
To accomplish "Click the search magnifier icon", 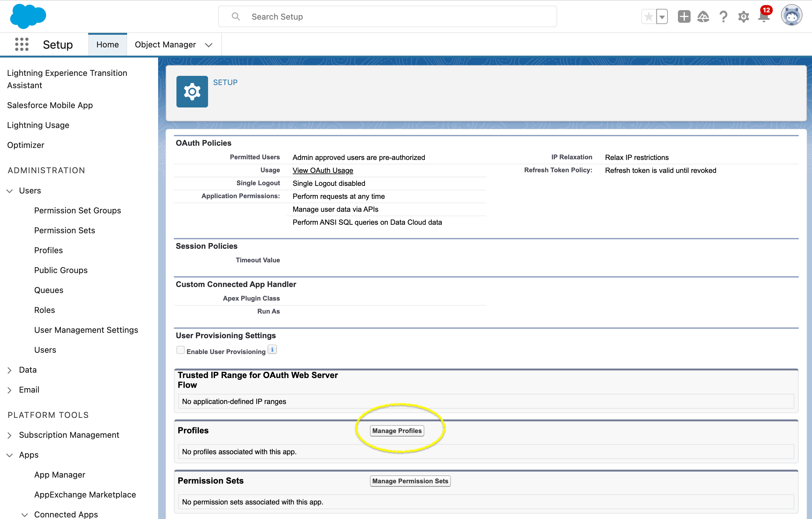I will coord(236,16).
